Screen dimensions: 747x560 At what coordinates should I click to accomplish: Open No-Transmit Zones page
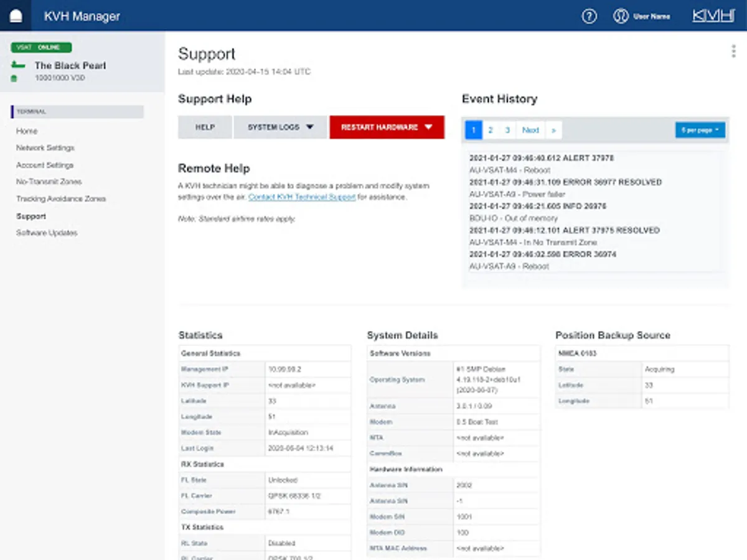point(49,182)
